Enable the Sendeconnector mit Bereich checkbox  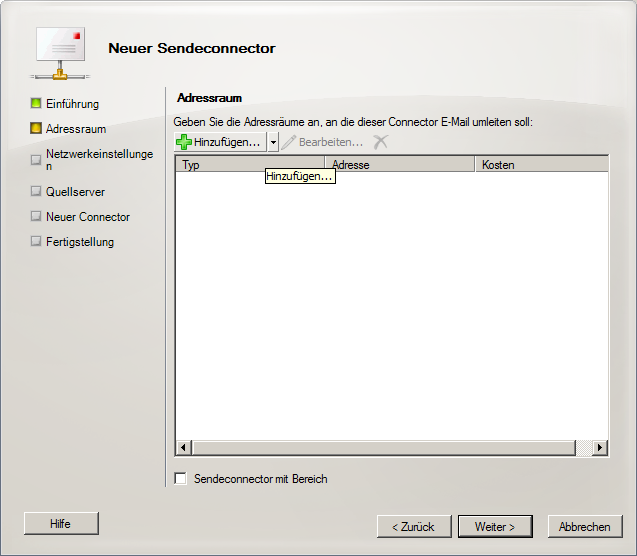[180, 479]
